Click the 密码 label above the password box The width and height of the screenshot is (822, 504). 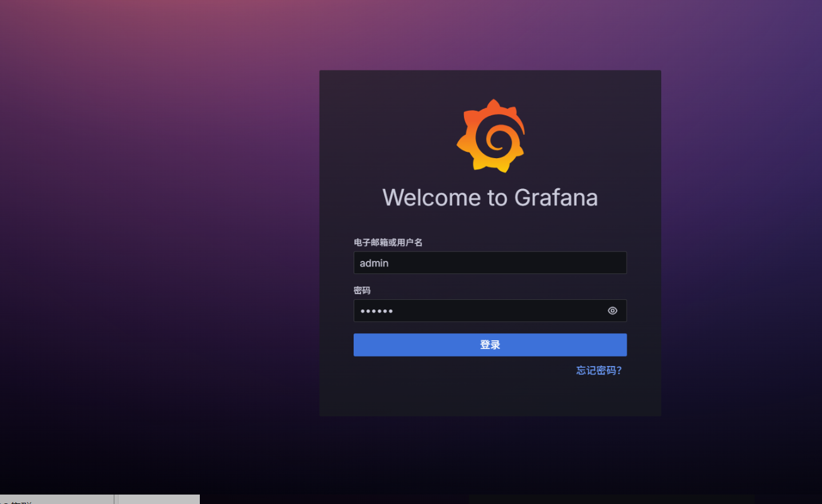tap(362, 290)
